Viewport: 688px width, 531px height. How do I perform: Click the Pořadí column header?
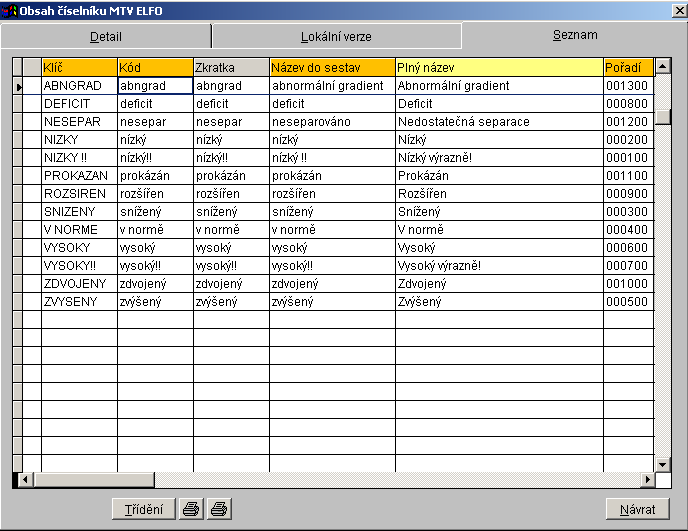point(628,67)
